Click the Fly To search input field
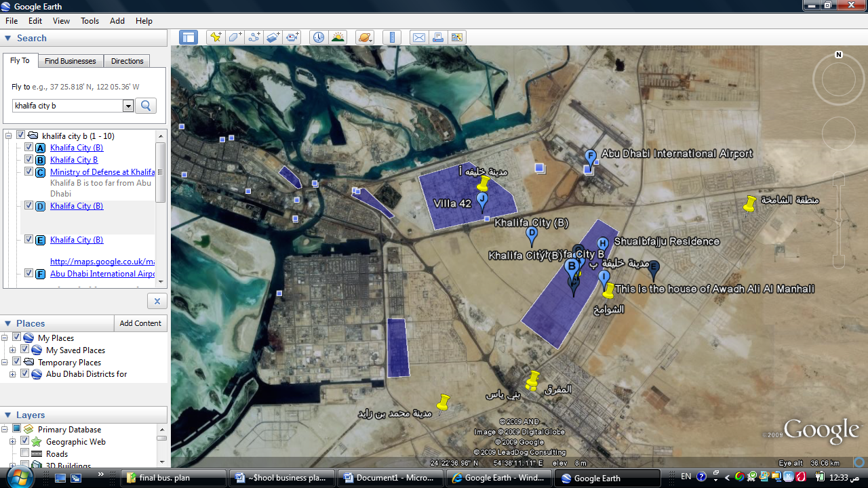 coord(68,106)
